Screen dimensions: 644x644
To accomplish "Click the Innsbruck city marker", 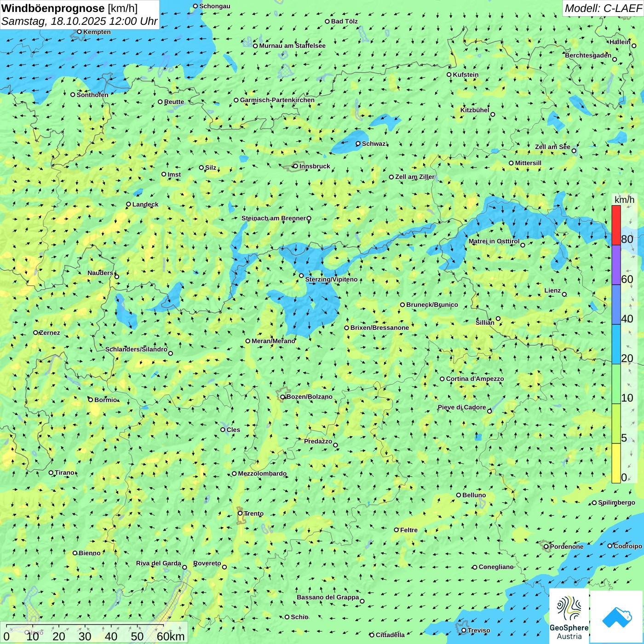I will [296, 166].
